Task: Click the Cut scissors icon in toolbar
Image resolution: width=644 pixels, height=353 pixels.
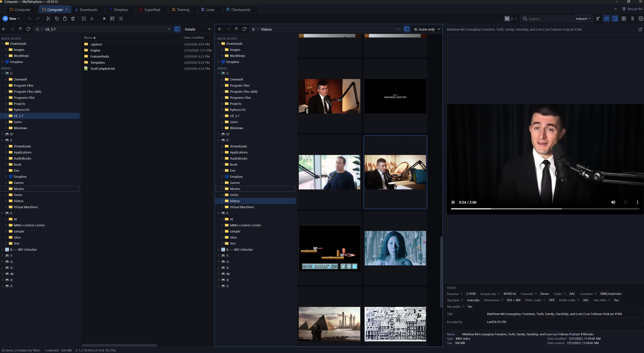Action: tap(48, 19)
